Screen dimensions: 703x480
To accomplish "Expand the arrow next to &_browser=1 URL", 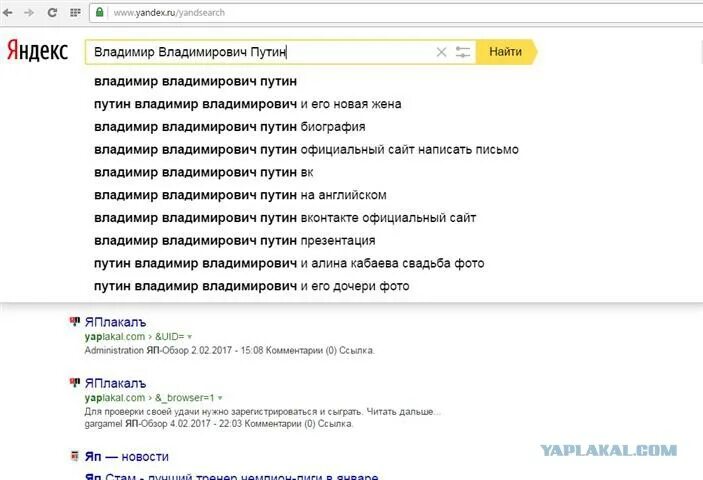I will click(x=220, y=398).
